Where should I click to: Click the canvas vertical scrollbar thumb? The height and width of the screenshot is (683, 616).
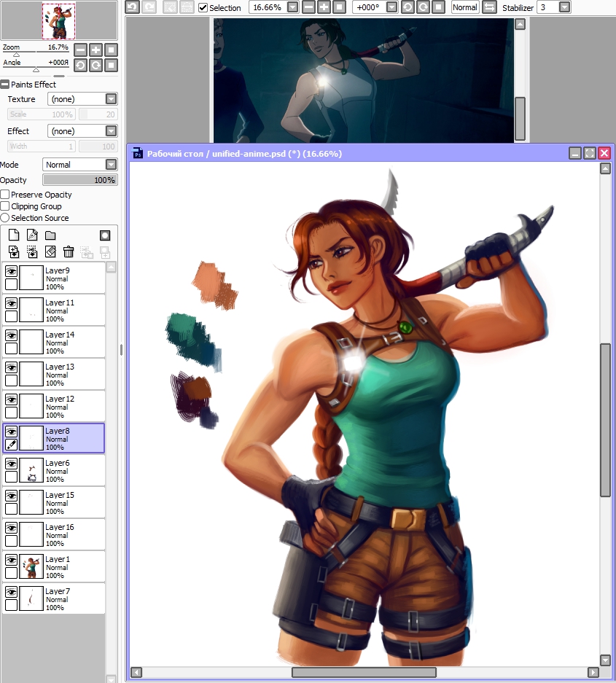(605, 420)
